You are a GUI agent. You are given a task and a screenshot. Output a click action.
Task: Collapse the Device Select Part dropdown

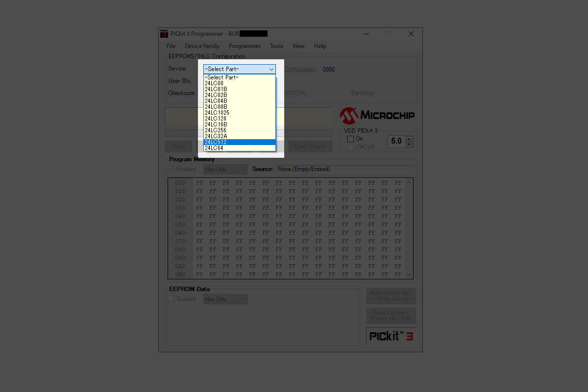[271, 70]
